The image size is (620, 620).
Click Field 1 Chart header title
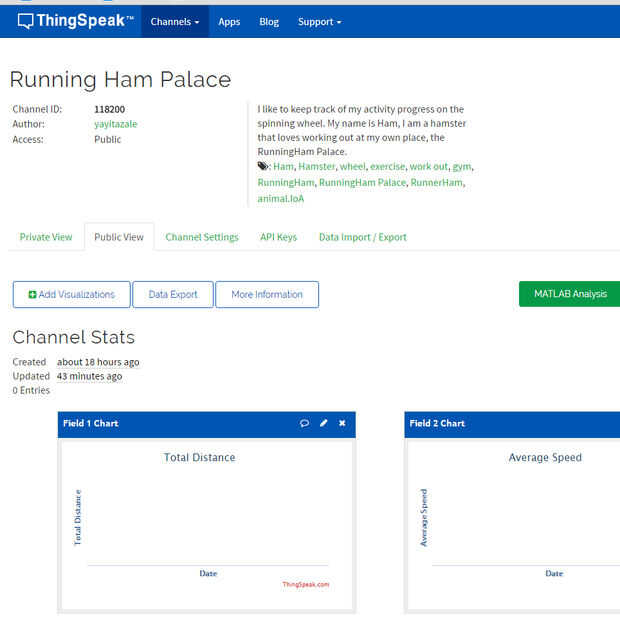click(91, 423)
